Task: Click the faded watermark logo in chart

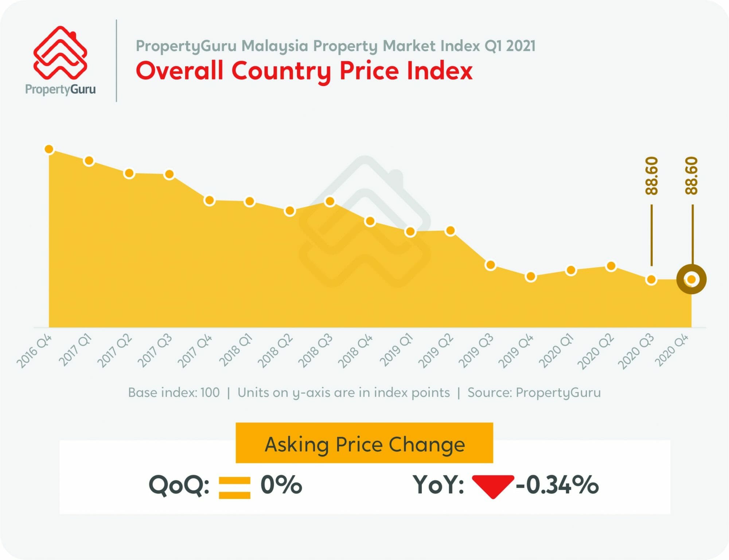Action: (x=364, y=222)
